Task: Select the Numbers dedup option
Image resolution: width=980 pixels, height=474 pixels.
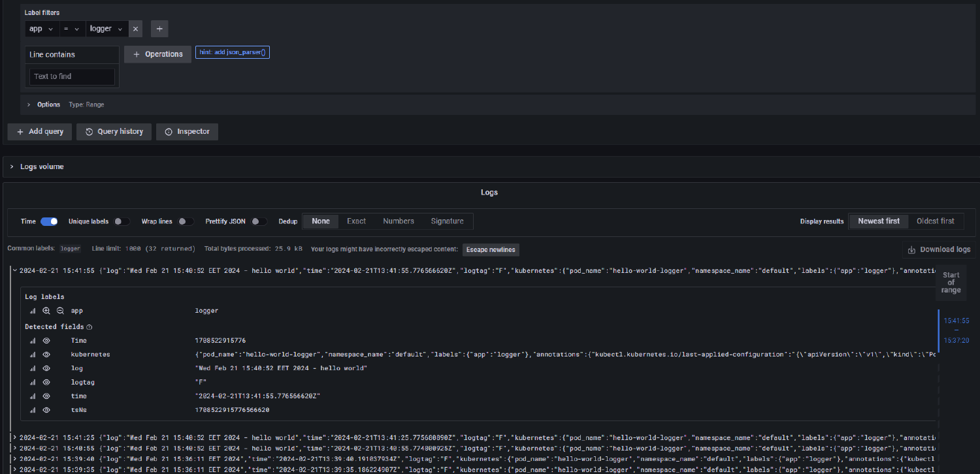Action: click(399, 221)
